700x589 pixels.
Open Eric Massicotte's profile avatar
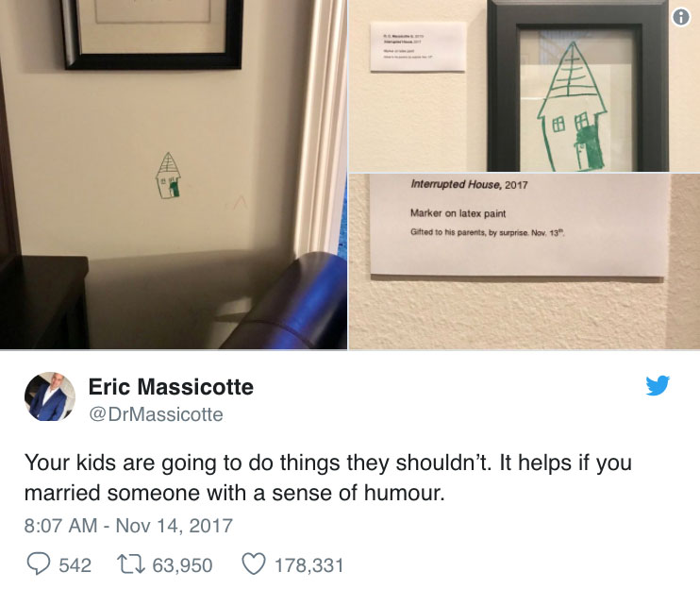point(50,396)
